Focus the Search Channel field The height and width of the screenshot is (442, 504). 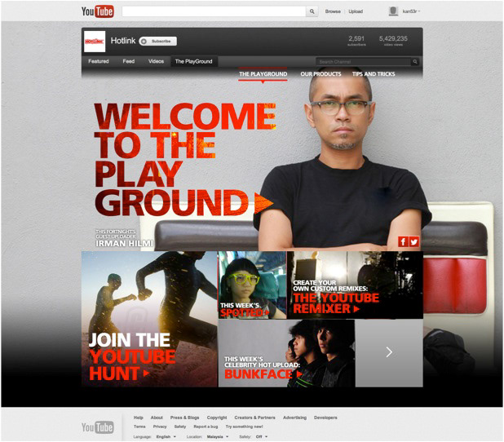[x=363, y=62]
